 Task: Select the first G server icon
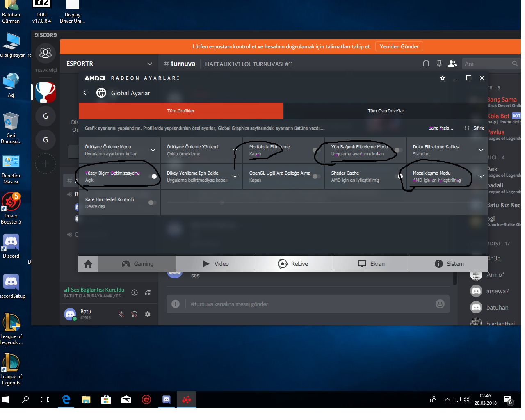46,116
